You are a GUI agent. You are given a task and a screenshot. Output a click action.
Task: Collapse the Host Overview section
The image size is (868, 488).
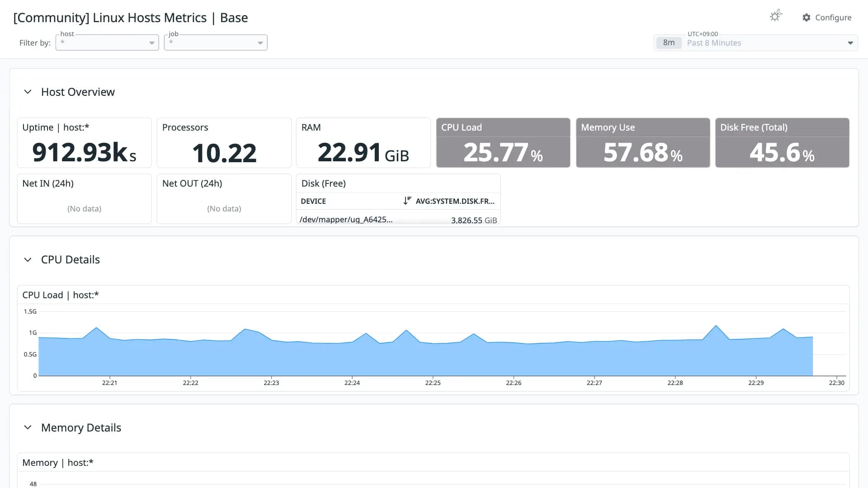tap(28, 92)
